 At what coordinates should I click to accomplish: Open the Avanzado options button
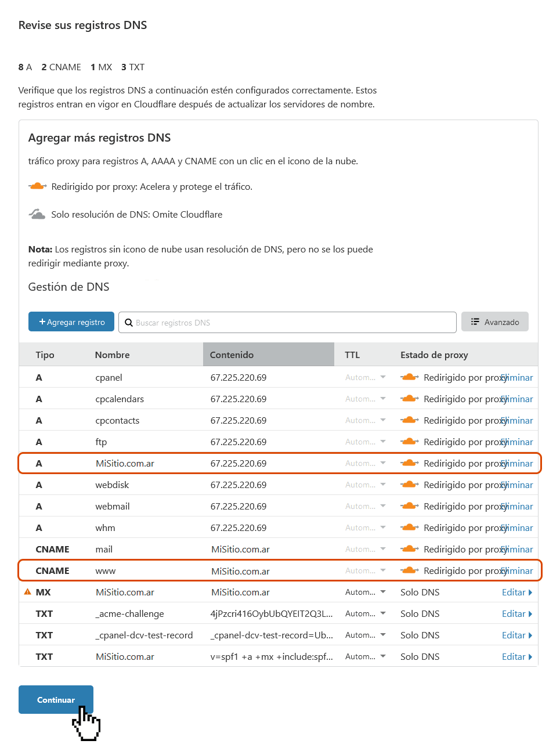(494, 322)
